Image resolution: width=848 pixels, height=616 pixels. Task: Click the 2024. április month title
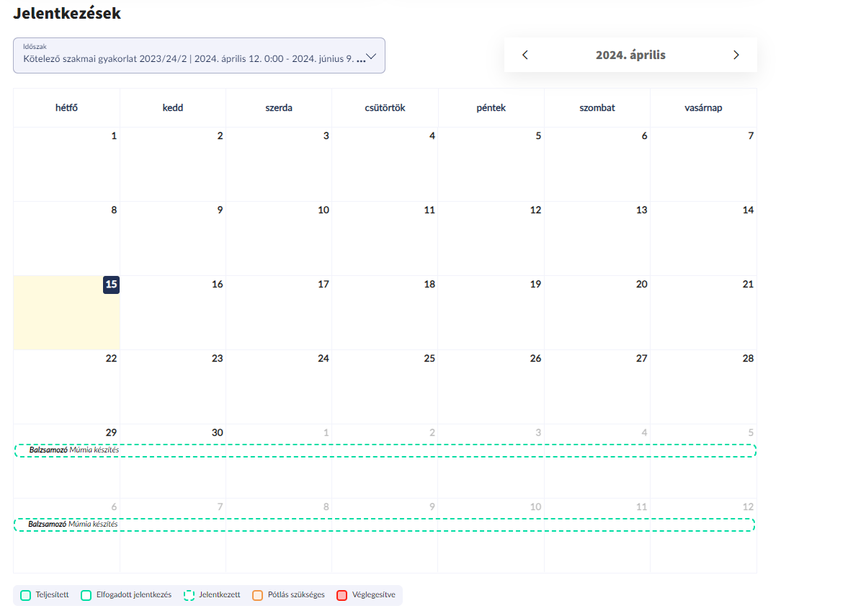click(630, 55)
